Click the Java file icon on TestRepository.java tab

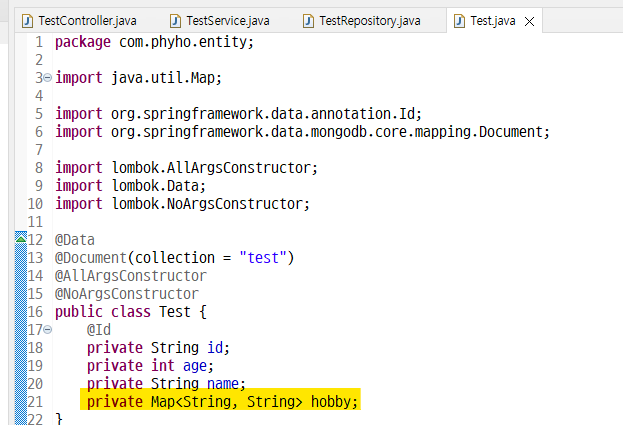pos(308,21)
